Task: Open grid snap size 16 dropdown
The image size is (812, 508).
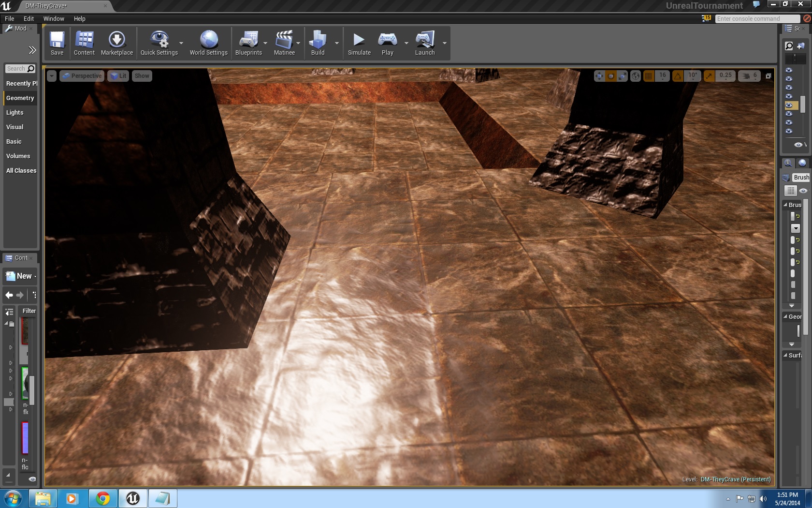Action: point(662,76)
